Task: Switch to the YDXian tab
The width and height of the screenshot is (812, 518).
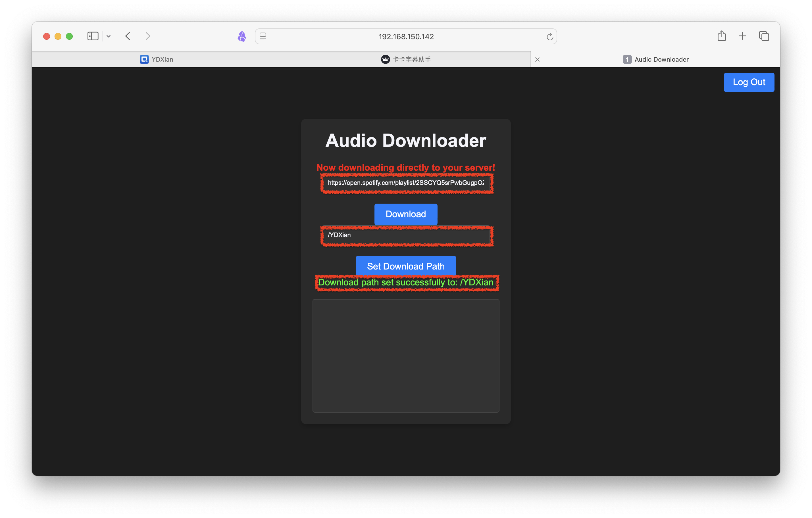Action: point(157,59)
